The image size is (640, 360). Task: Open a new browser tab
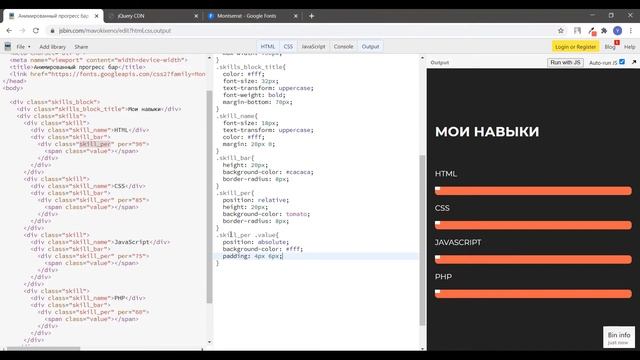pos(311,16)
